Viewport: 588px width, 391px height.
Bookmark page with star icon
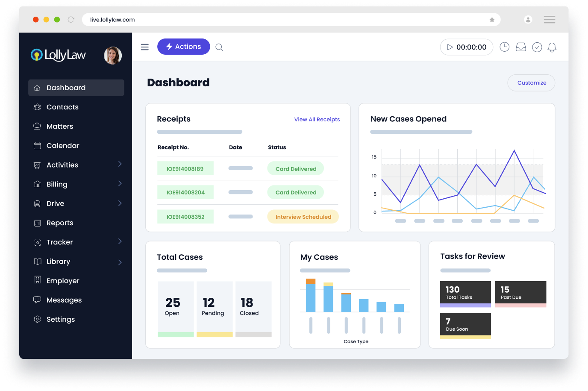click(492, 20)
